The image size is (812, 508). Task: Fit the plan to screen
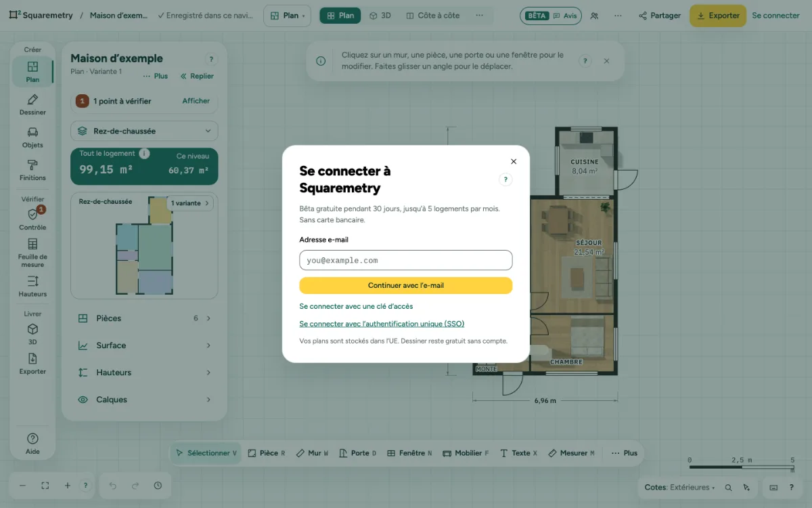(x=45, y=486)
